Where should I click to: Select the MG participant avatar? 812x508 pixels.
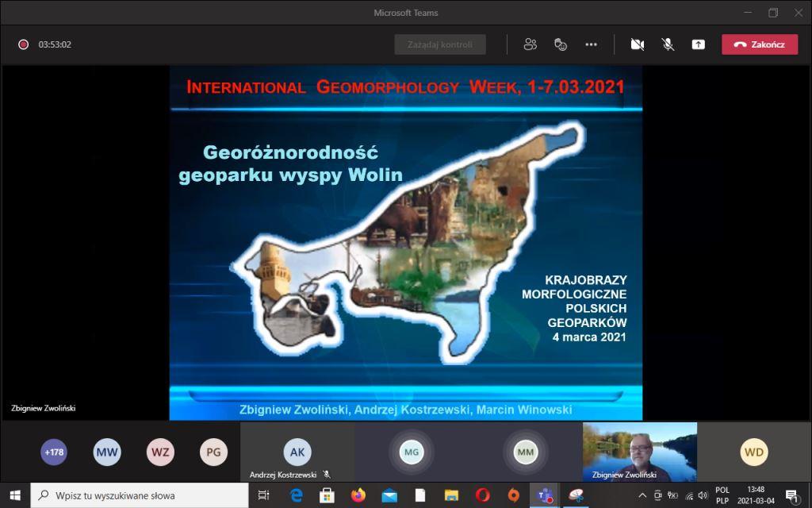[411, 452]
